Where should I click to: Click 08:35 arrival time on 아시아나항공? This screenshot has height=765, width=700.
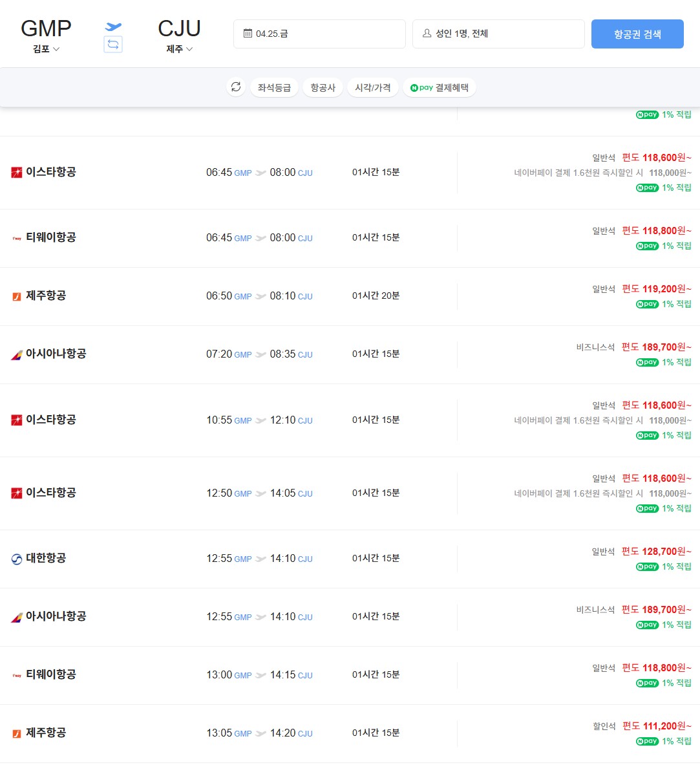coord(283,354)
